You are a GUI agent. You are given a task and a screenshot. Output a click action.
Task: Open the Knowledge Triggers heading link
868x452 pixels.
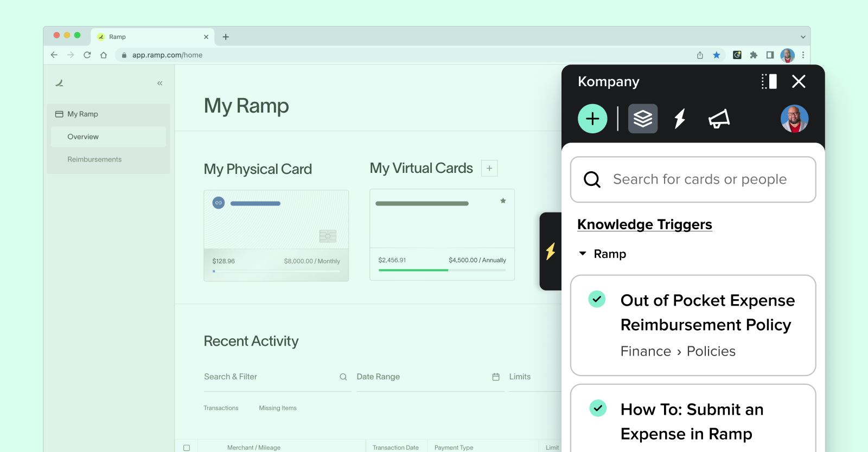[644, 224]
